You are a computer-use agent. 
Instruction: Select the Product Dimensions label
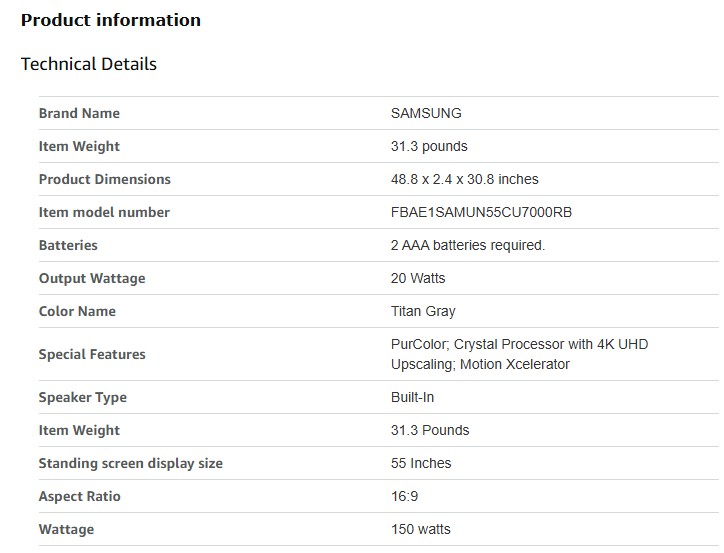pos(104,179)
